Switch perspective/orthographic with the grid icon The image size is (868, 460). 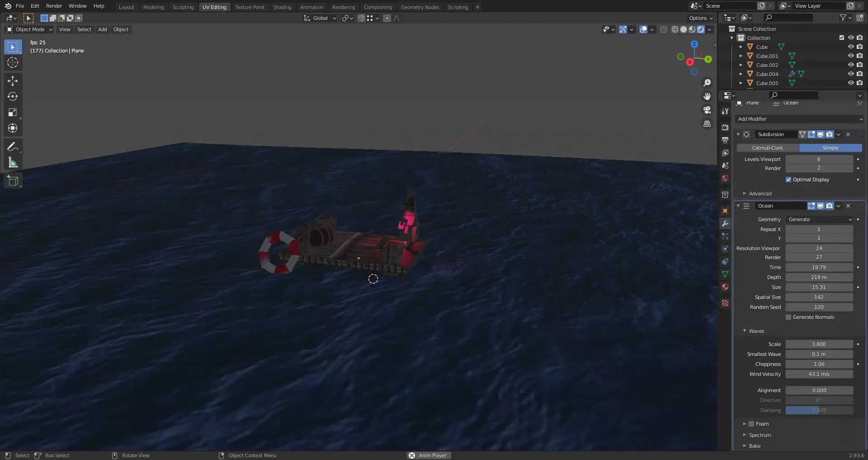pos(707,123)
